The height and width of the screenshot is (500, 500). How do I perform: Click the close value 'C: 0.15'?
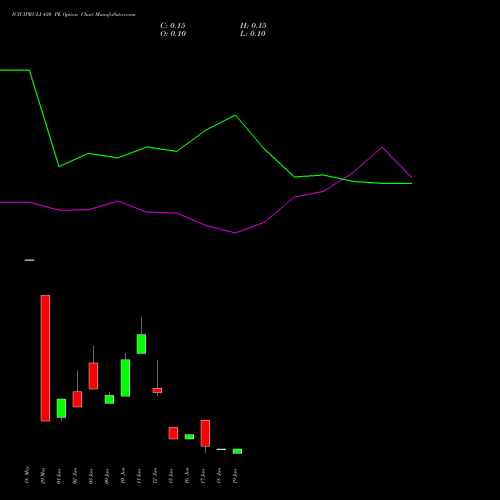[x=173, y=26]
